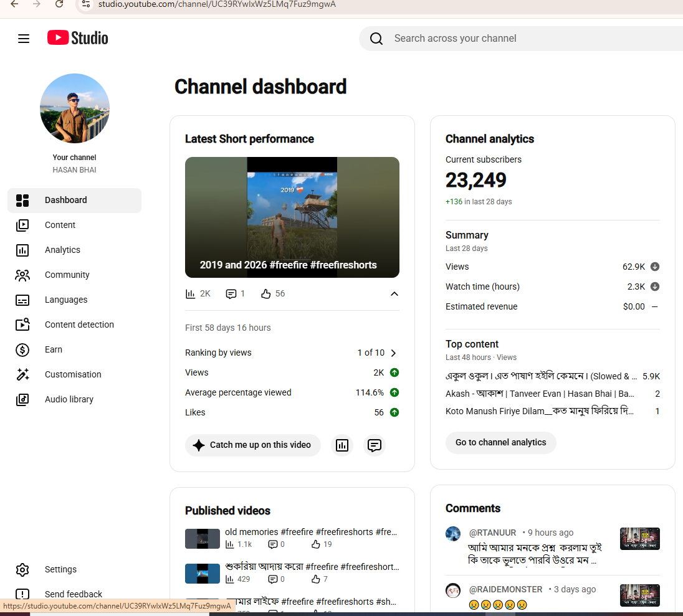Image resolution: width=683 pixels, height=616 pixels.
Task: Click the Views down-arrow indicator in Summary
Action: click(x=655, y=267)
